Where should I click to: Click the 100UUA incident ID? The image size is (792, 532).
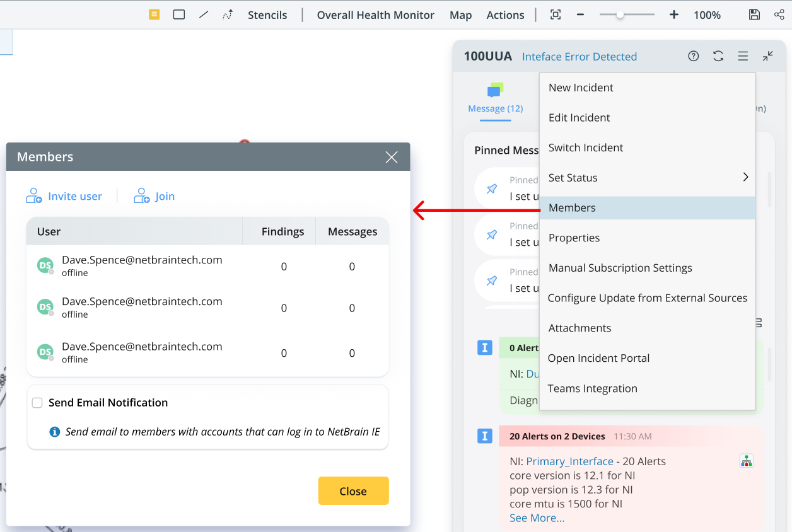click(x=488, y=56)
